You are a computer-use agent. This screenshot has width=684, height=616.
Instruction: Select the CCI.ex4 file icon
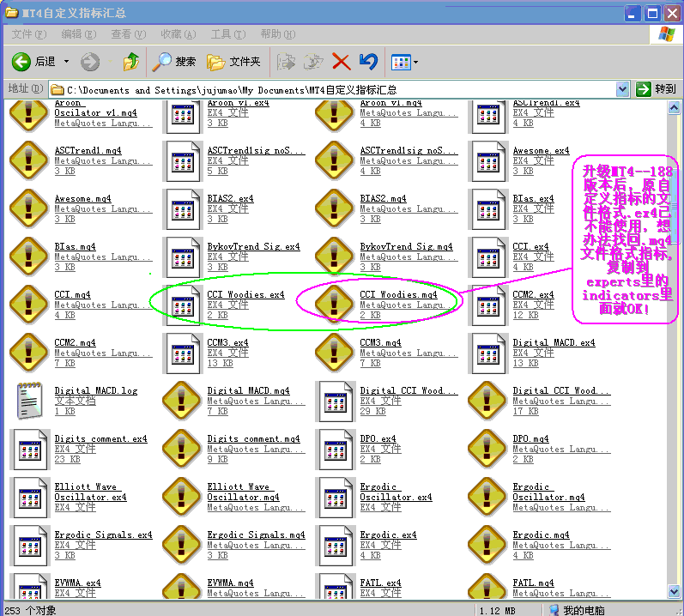point(487,257)
